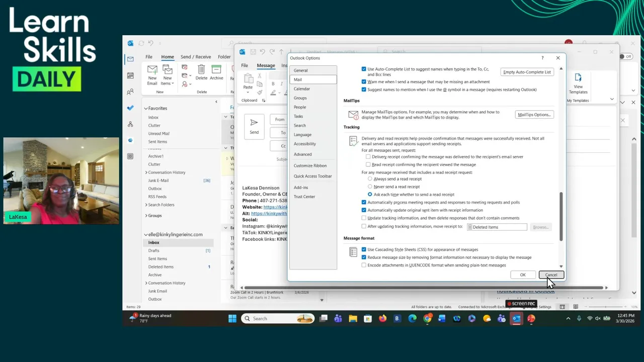Click Deleted Items field in Tracking section

(497, 227)
